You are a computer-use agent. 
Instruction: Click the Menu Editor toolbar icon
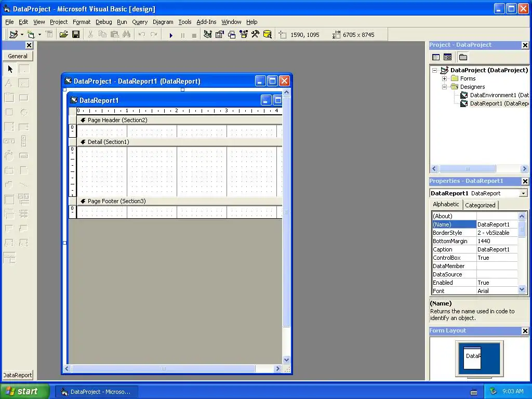coord(49,34)
